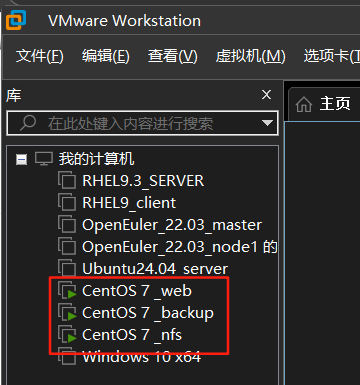
Task: Click the home icon on 主页 tab
Action: tap(304, 104)
